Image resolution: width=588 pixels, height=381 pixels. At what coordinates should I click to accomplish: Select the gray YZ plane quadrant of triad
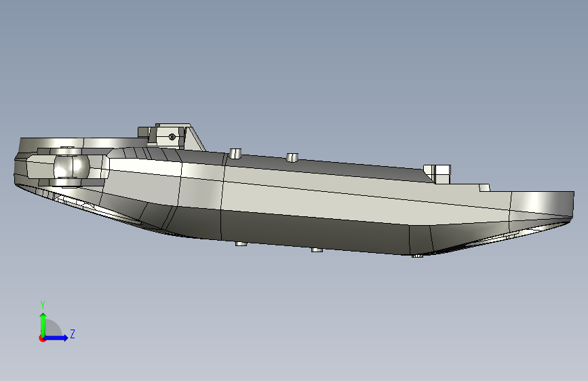click(x=53, y=328)
